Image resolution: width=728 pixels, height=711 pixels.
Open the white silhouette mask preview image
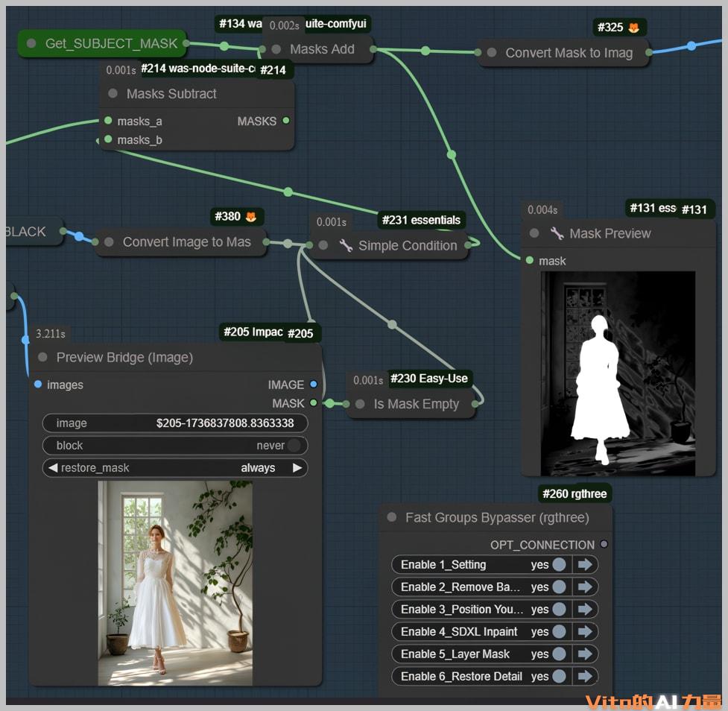[x=618, y=373]
